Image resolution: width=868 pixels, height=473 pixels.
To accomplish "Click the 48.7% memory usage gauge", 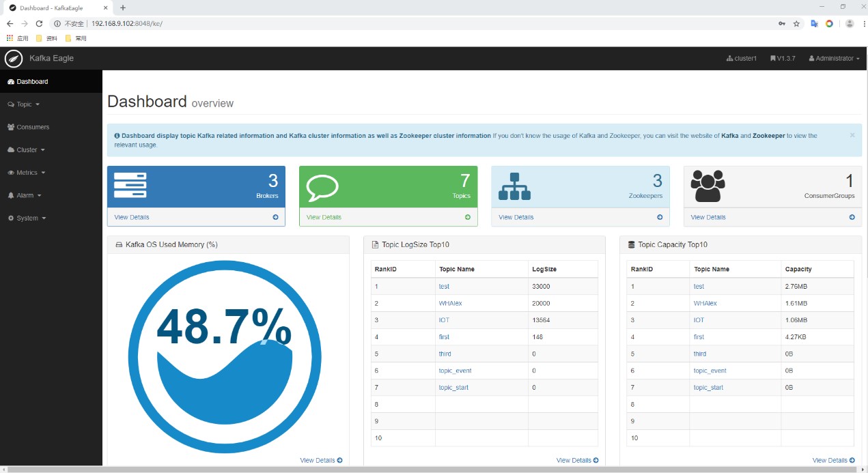I will [x=225, y=356].
